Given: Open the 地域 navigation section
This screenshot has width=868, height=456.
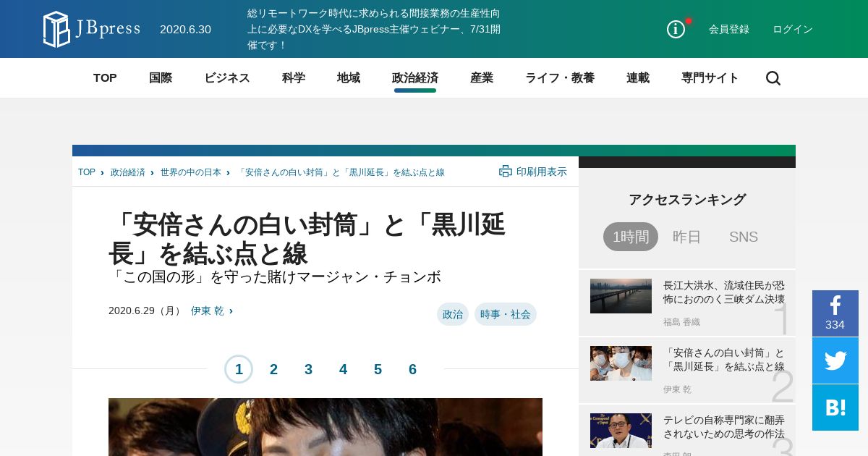Looking at the screenshot, I should tap(349, 78).
